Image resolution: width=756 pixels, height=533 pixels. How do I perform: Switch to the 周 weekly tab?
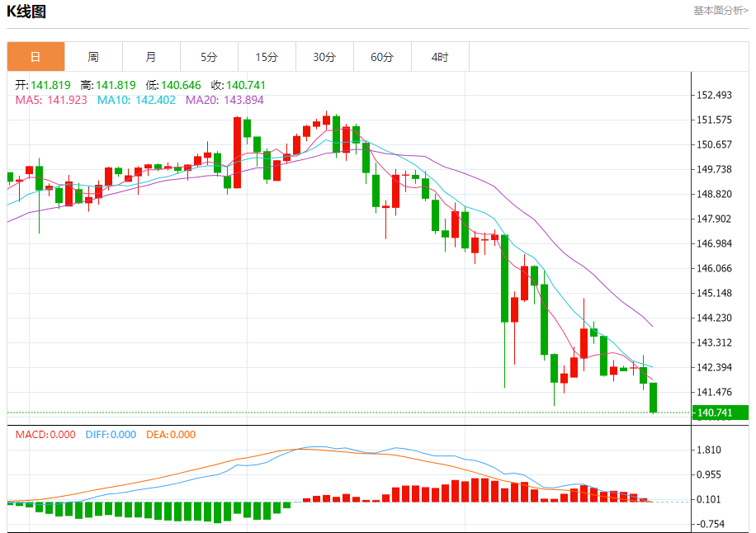(93, 57)
